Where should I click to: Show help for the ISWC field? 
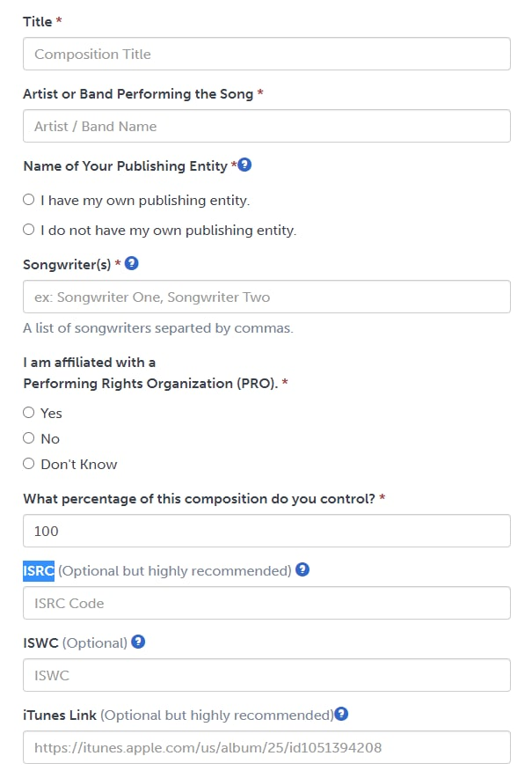click(x=138, y=642)
